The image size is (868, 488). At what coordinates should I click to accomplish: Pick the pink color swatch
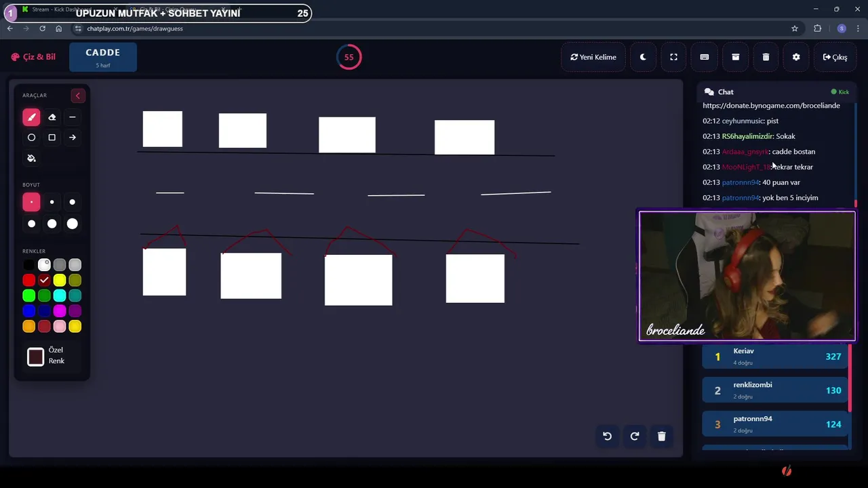[60, 327]
